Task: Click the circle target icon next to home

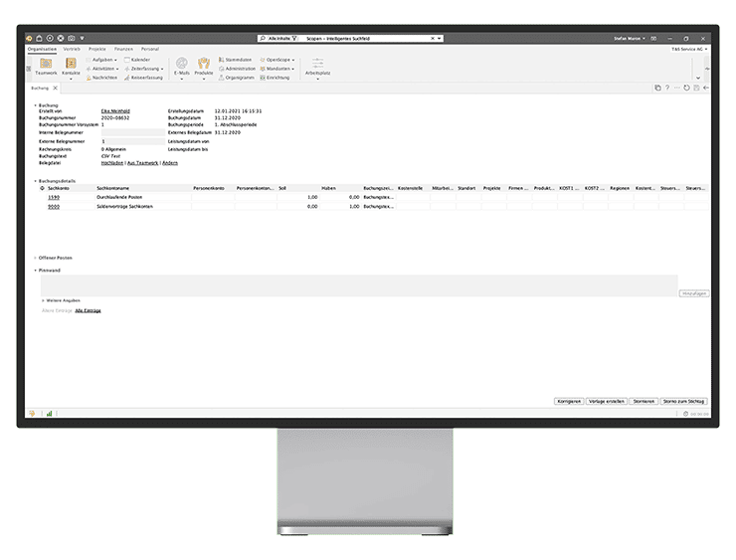Action: (x=50, y=38)
